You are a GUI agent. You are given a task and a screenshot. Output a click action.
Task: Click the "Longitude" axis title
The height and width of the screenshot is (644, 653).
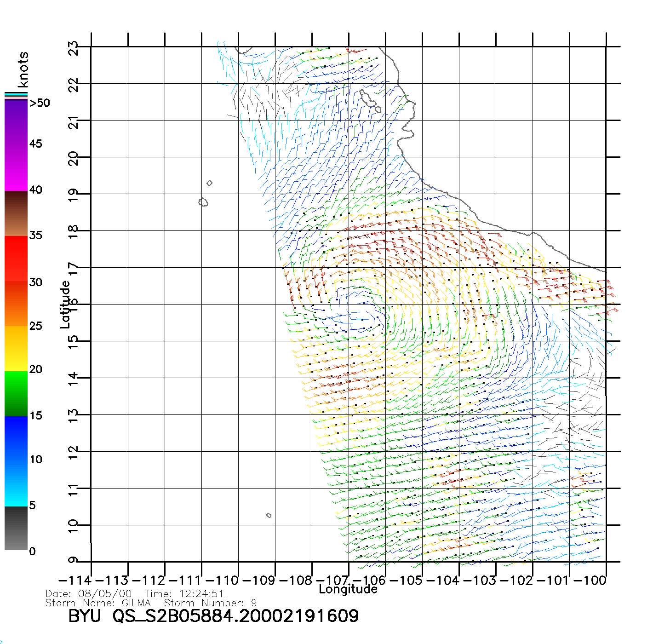pos(348,589)
